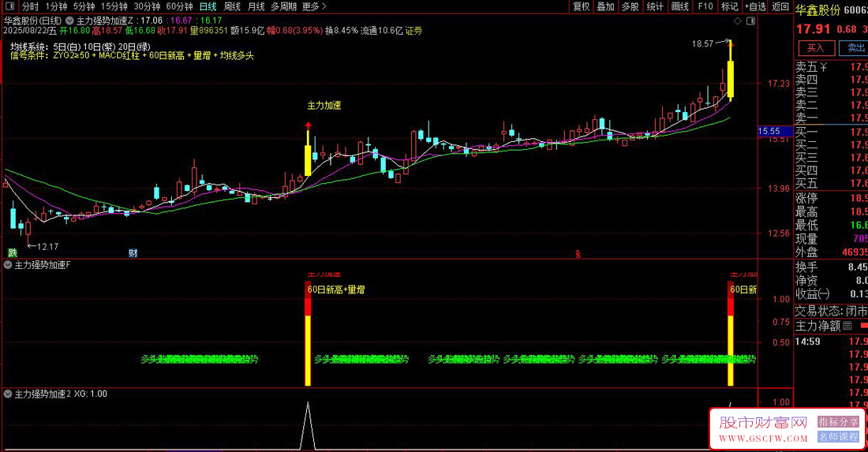The width and height of the screenshot is (868, 452).
Task: Switch to 60分钟 period
Action: point(179,6)
